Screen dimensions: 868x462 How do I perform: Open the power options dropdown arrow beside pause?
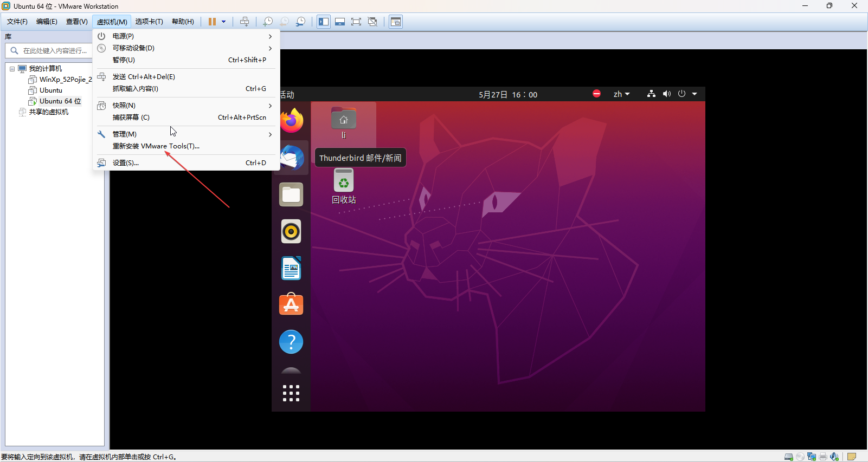pos(223,22)
